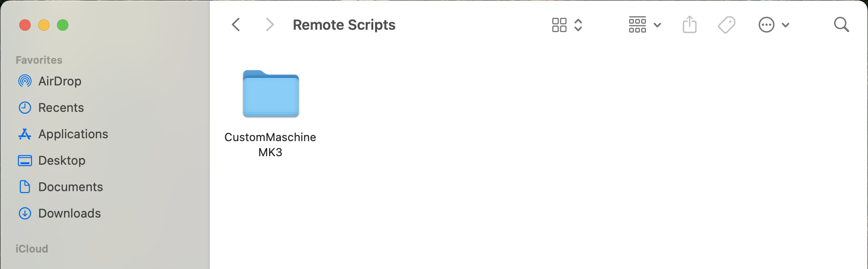Click the Back navigation arrow

[236, 25]
